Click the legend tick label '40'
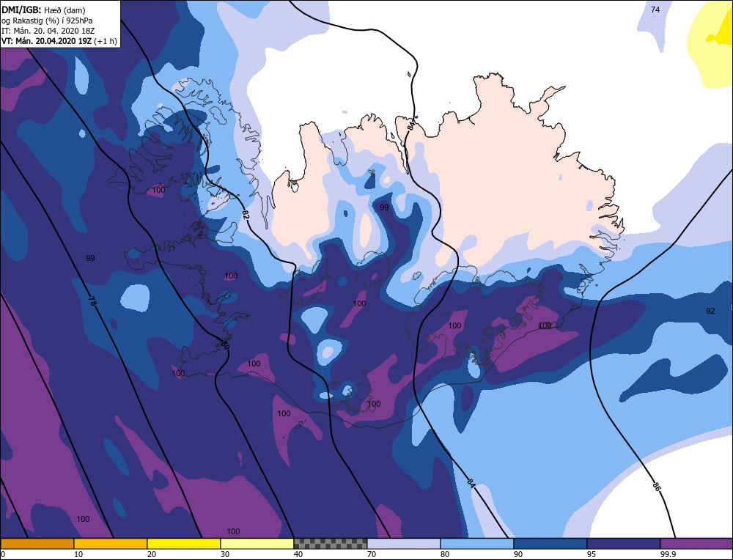This screenshot has width=733, height=560. point(298,554)
